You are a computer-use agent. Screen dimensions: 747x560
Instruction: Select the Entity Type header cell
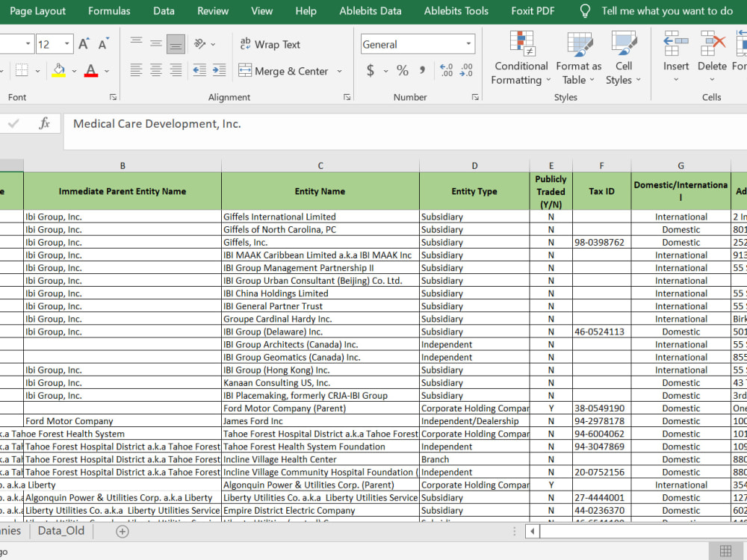pos(474,191)
